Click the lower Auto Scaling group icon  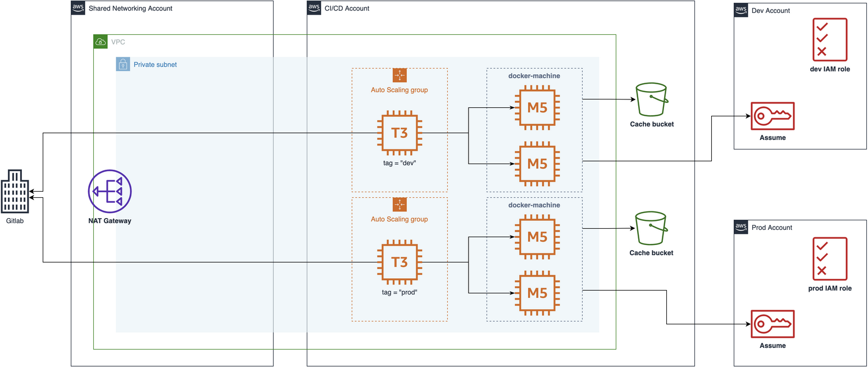click(399, 205)
